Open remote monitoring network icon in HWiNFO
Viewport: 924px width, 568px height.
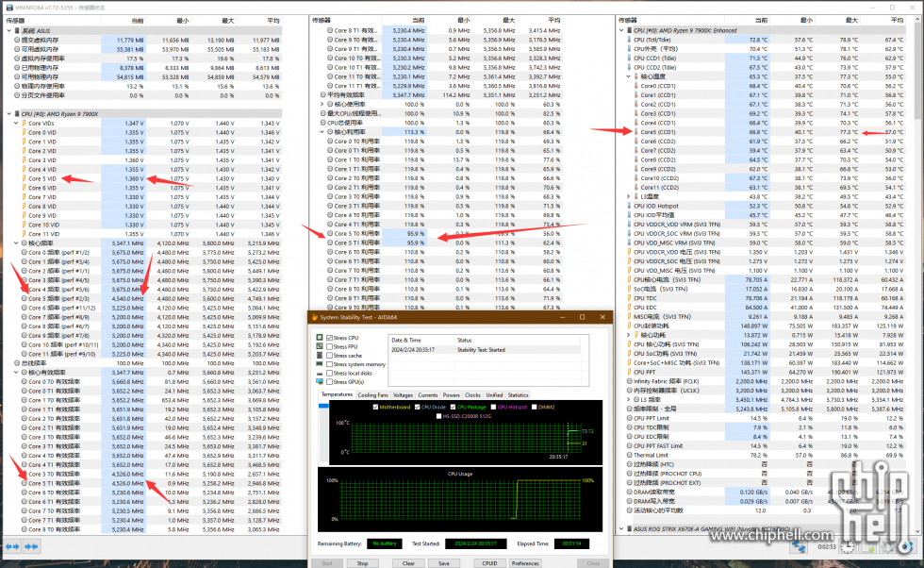pos(800,546)
